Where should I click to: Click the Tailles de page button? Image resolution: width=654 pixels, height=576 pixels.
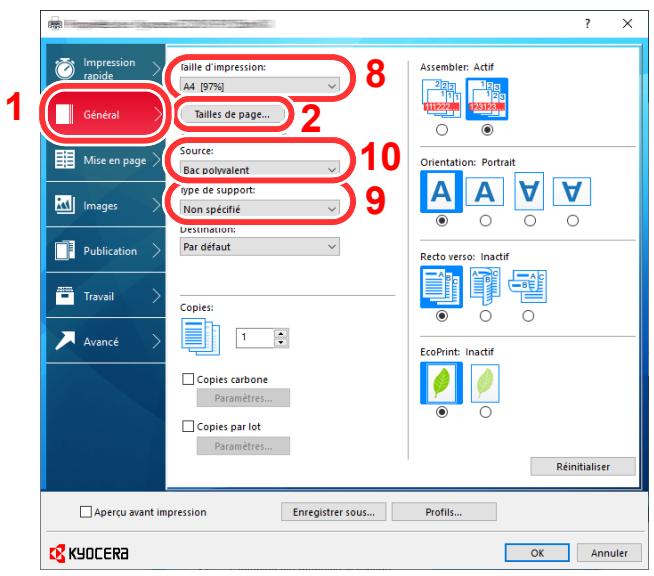(x=232, y=114)
